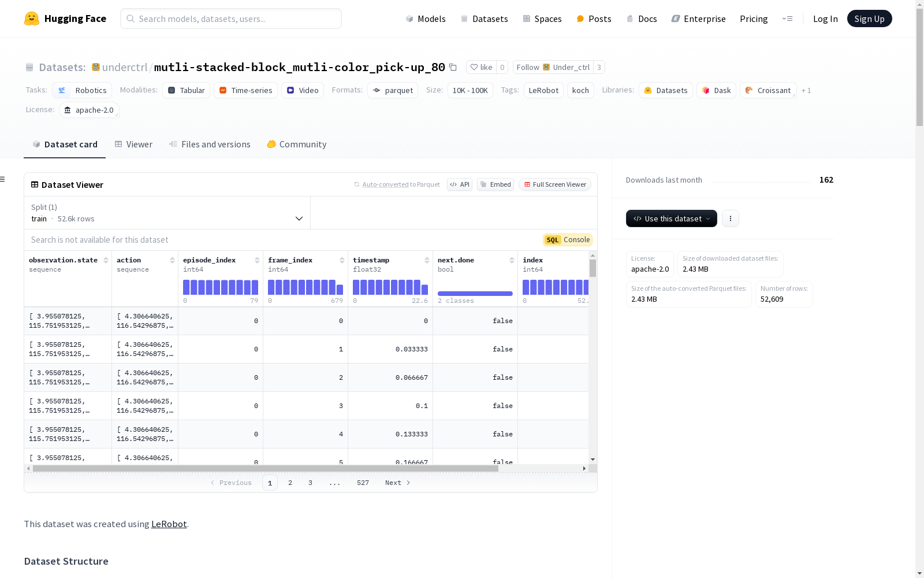The height and width of the screenshot is (578, 924).
Task: Open the Use this dataset dropdown
Action: pos(672,218)
